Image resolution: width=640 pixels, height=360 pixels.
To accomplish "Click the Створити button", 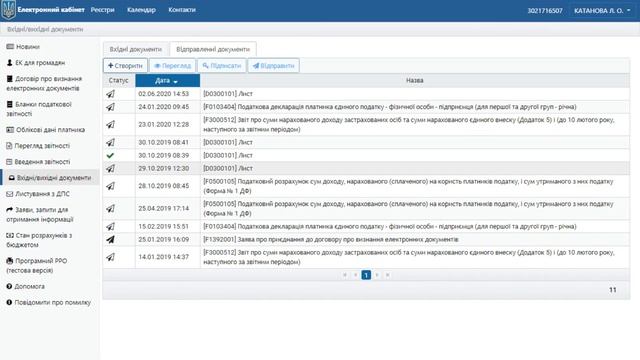I will tap(125, 65).
